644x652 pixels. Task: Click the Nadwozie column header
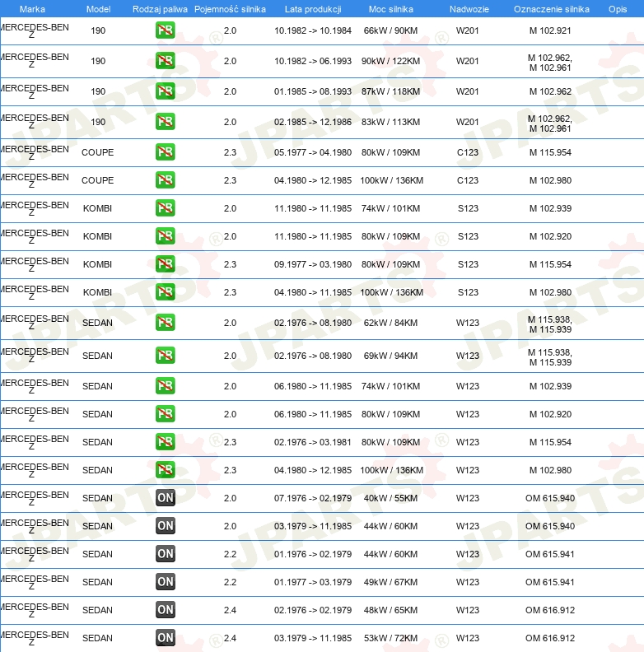coord(469,9)
